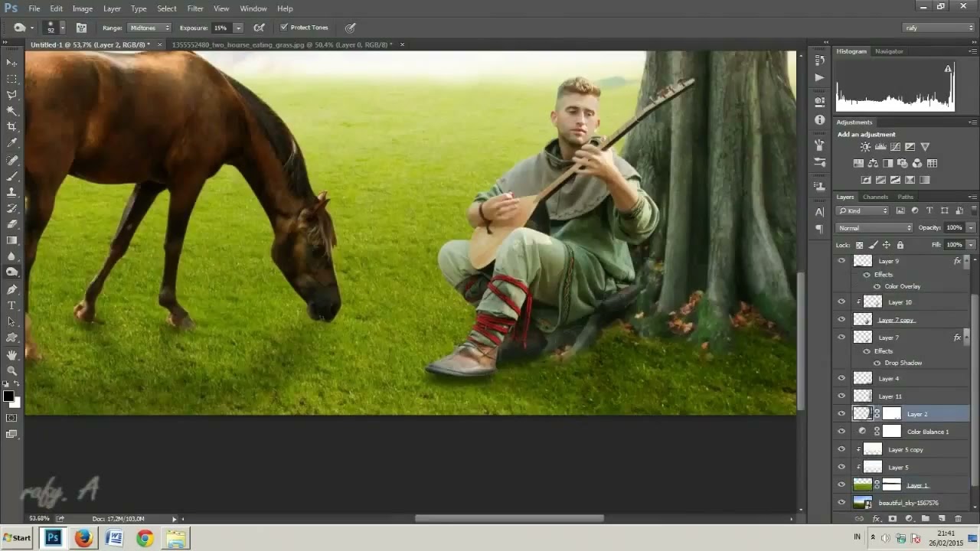Select the History Brush tool
Screen dimensions: 980x551
[x=11, y=208]
